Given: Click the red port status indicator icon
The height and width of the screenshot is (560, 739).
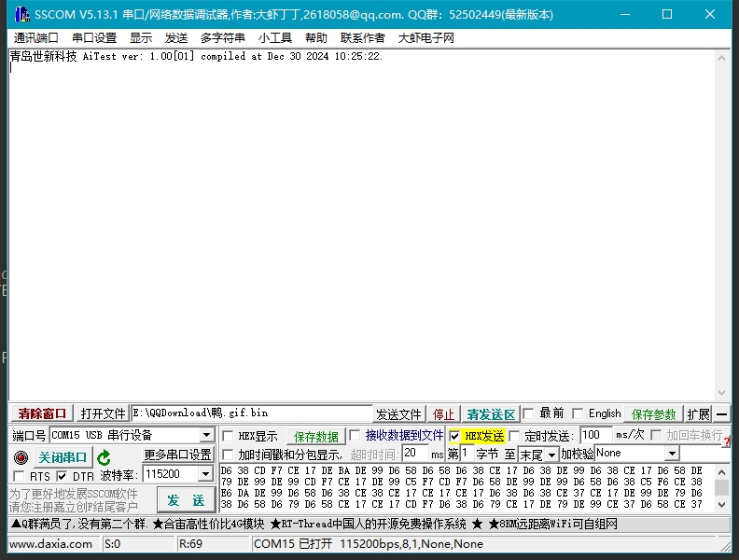Looking at the screenshot, I should [21, 457].
